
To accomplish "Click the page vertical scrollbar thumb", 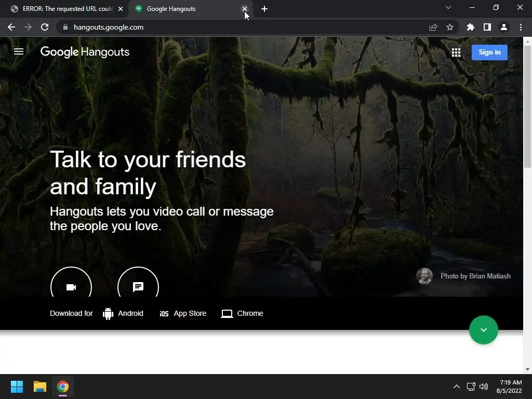I will point(527,106).
